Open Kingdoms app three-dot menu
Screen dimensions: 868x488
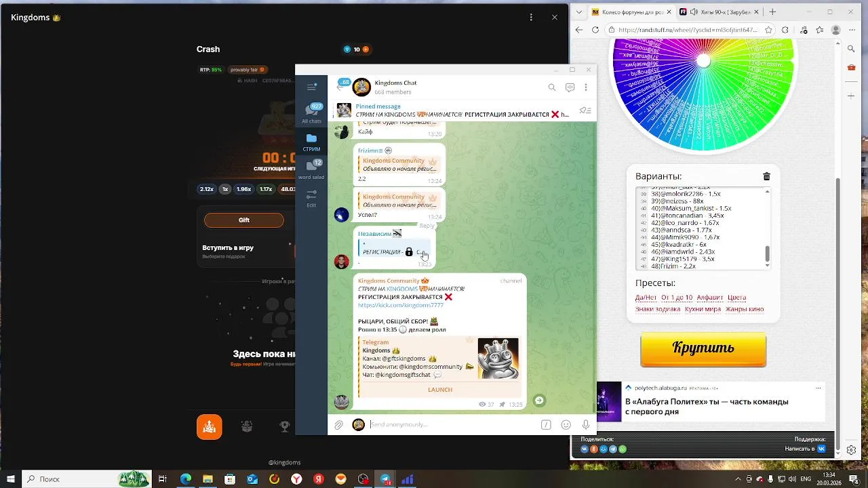click(531, 17)
